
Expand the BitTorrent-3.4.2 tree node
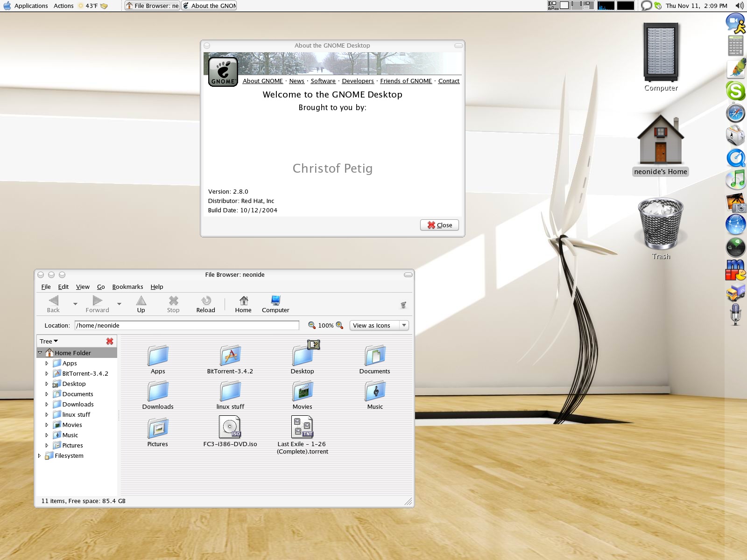tap(47, 373)
